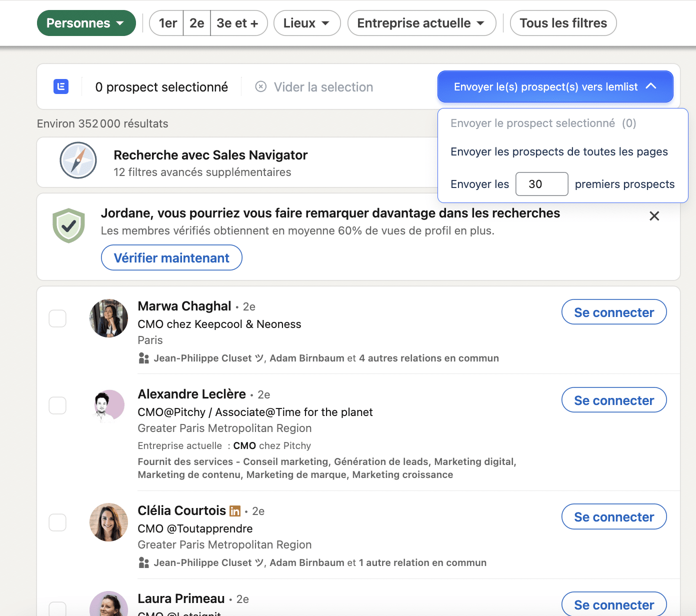
Task: Connect with Laura Primeau
Action: point(614,604)
